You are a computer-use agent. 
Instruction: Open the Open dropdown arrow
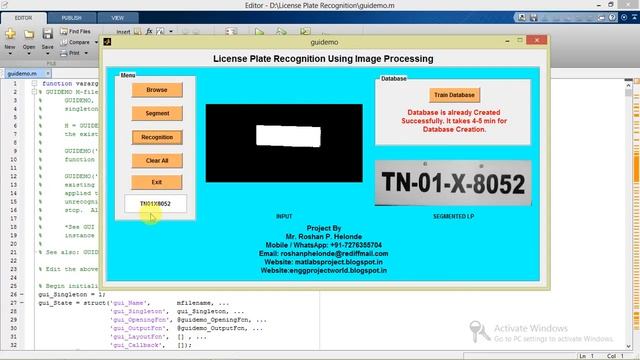pyautogui.click(x=29, y=53)
